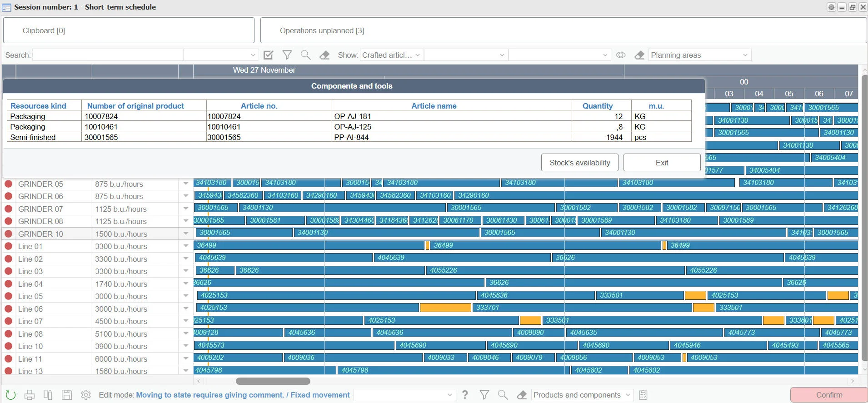Click the Stock's availability button
Screen dimensions: 868x403
point(580,163)
